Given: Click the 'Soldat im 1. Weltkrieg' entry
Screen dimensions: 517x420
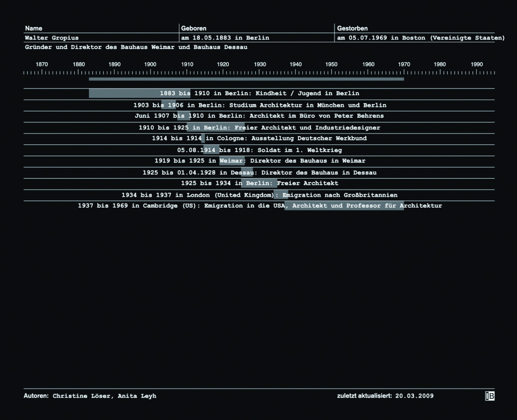Looking at the screenshot, I should point(259,150).
